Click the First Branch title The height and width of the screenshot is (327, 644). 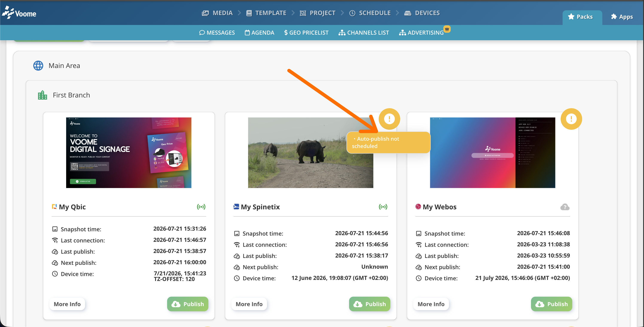click(x=71, y=95)
